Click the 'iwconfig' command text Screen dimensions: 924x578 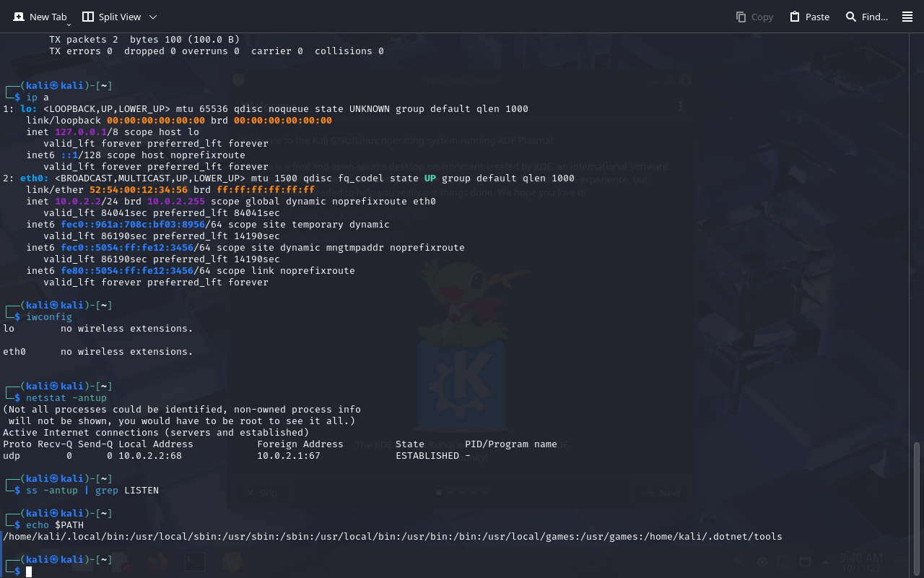tap(49, 317)
